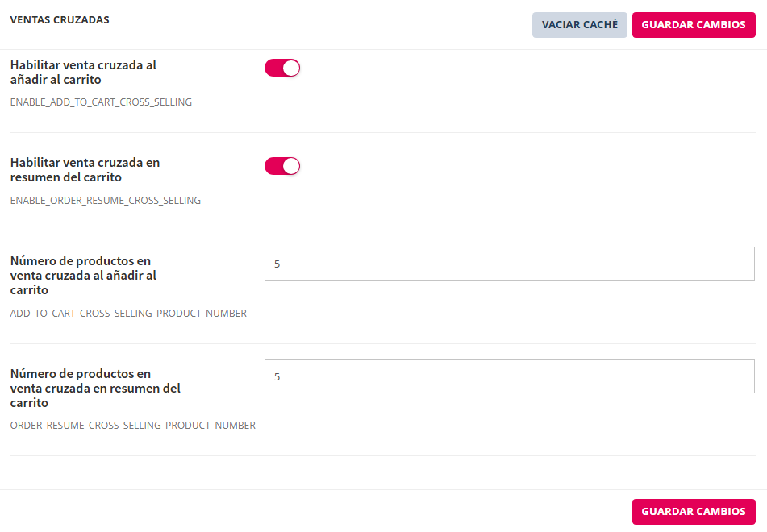Click the value 5 in add-to-cart number field
The image size is (767, 532).
pyautogui.click(x=277, y=264)
